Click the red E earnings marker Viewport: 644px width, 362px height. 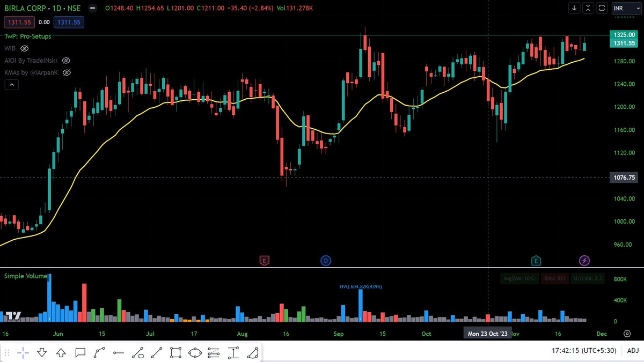[x=264, y=261]
